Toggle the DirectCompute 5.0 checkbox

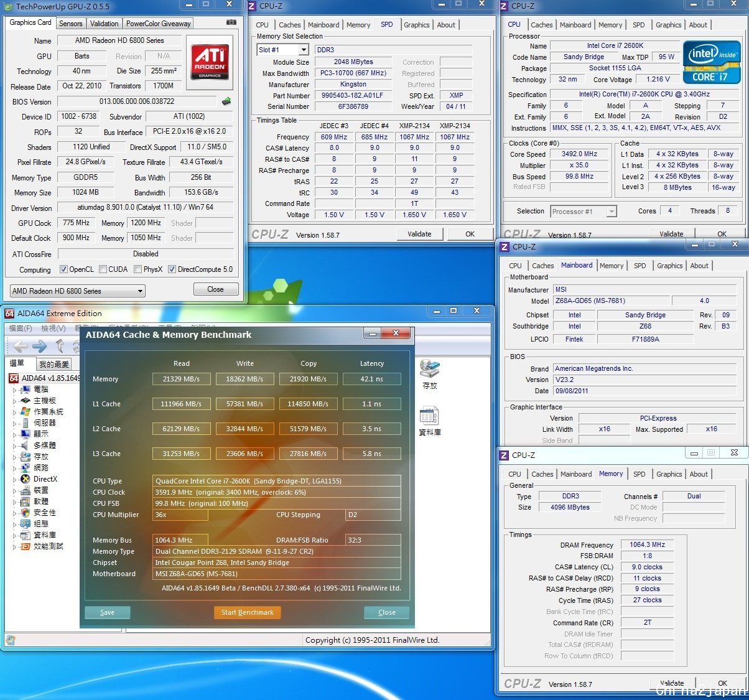coord(172,269)
